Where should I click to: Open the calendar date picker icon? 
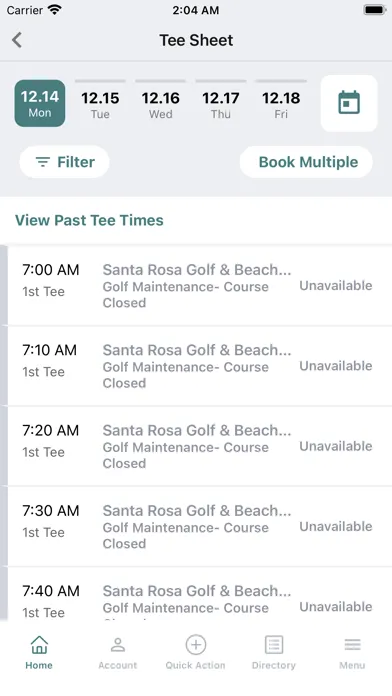[349, 103]
